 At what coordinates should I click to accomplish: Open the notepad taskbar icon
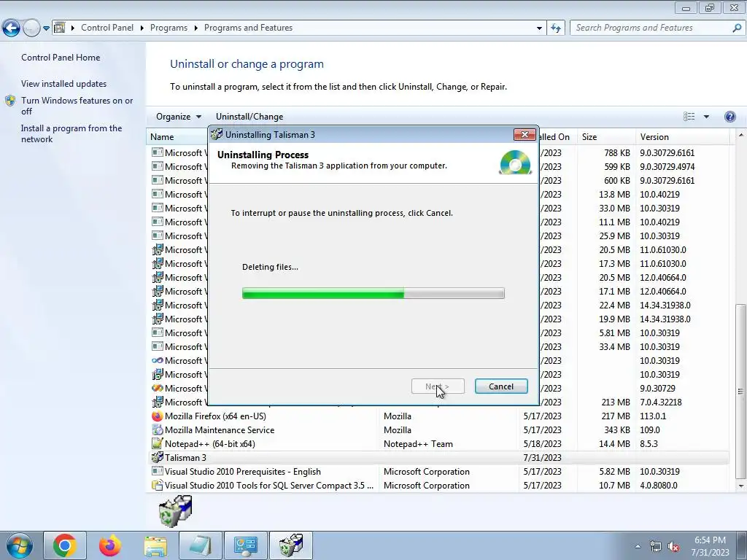200,545
